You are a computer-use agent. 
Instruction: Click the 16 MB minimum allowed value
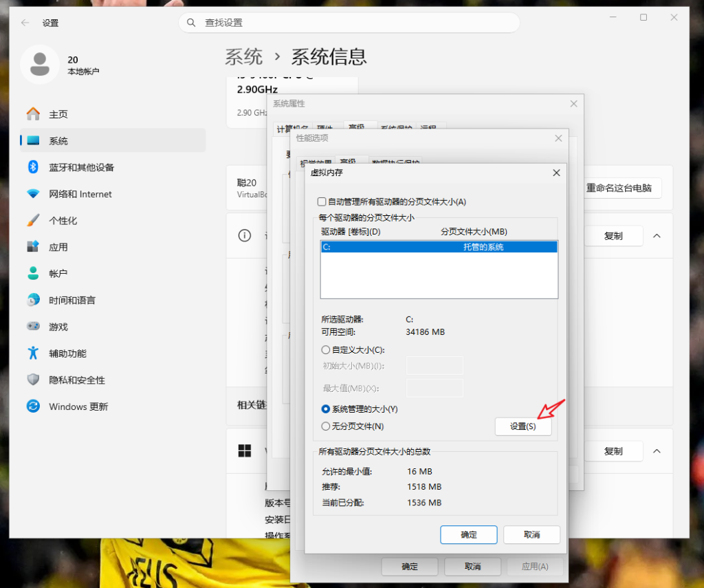tap(419, 471)
